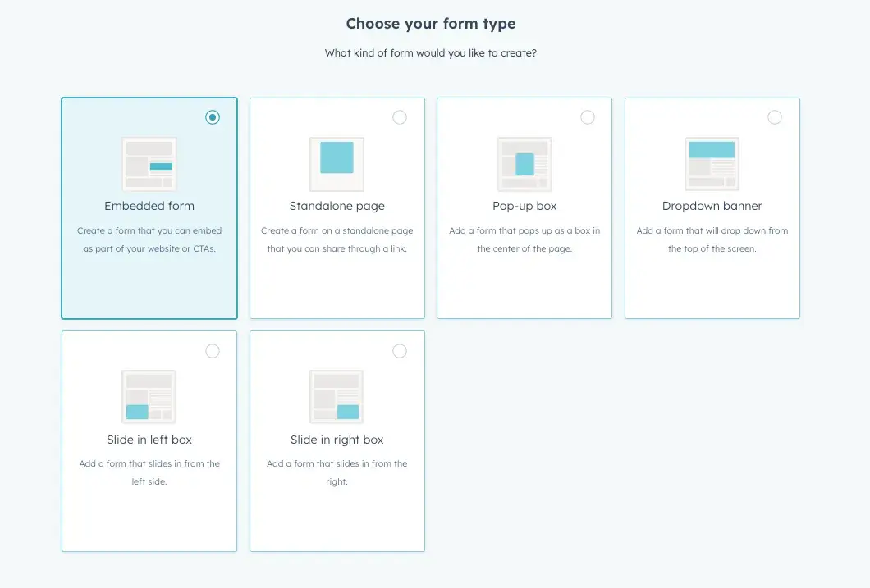Click the Dropdown banner layout icon
Viewport: 870px width, 588px height.
712,164
